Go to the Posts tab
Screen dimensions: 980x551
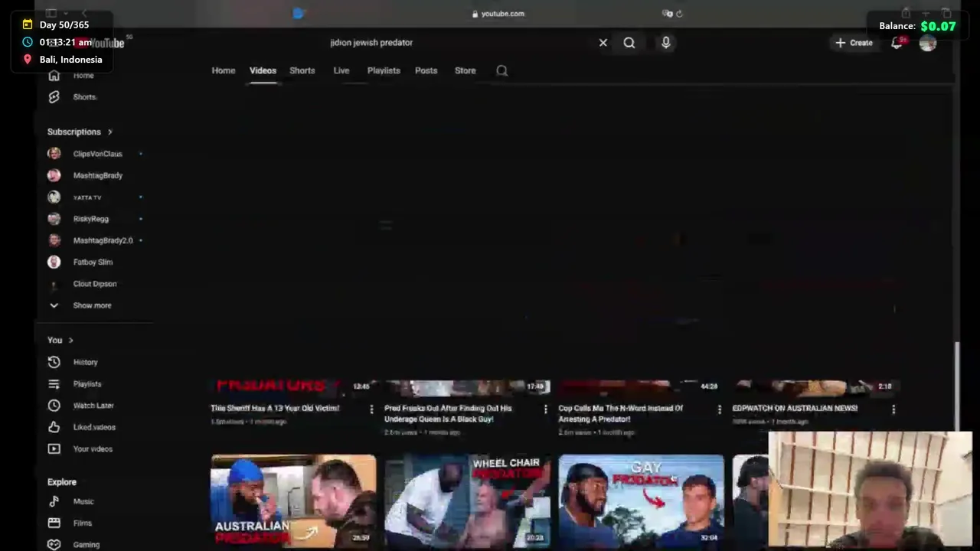tap(426, 70)
